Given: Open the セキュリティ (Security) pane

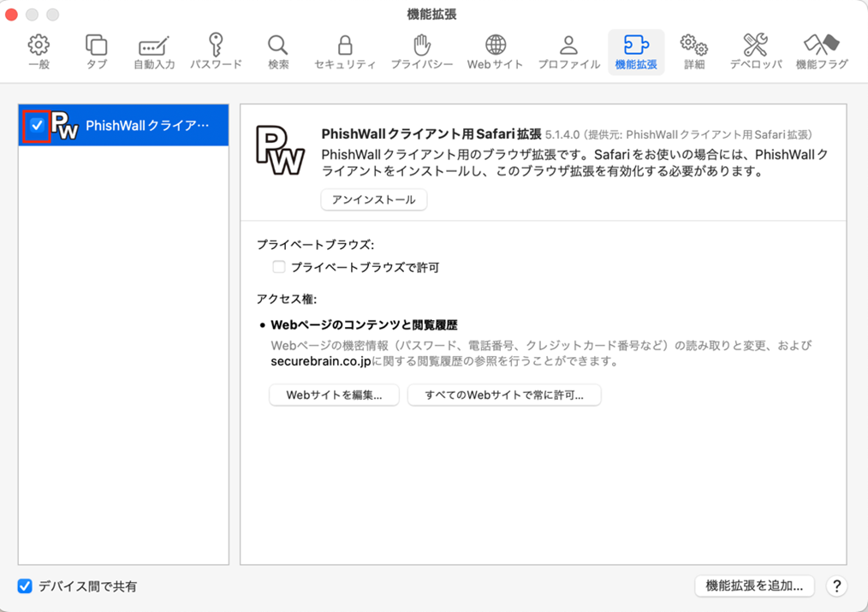Looking at the screenshot, I should point(345,52).
